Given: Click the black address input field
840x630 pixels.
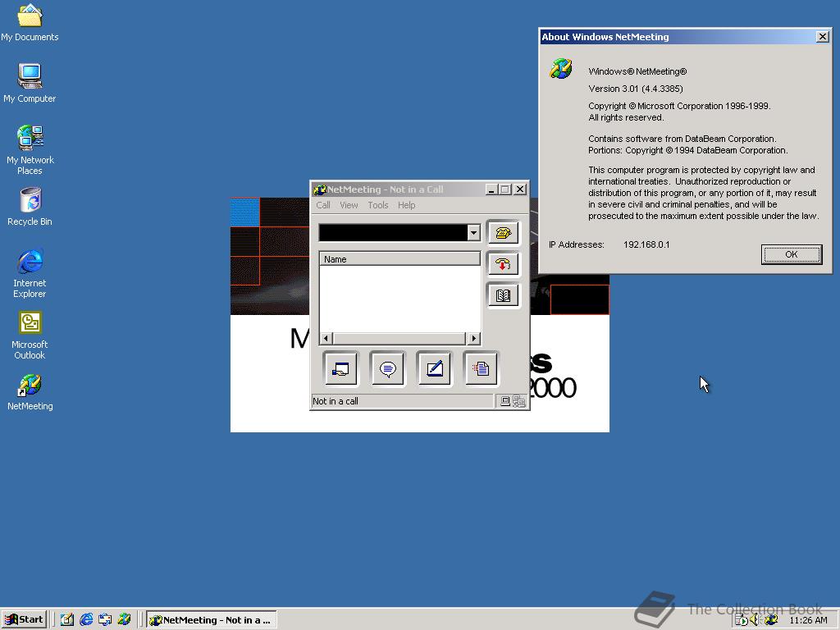Looking at the screenshot, I should [x=393, y=232].
